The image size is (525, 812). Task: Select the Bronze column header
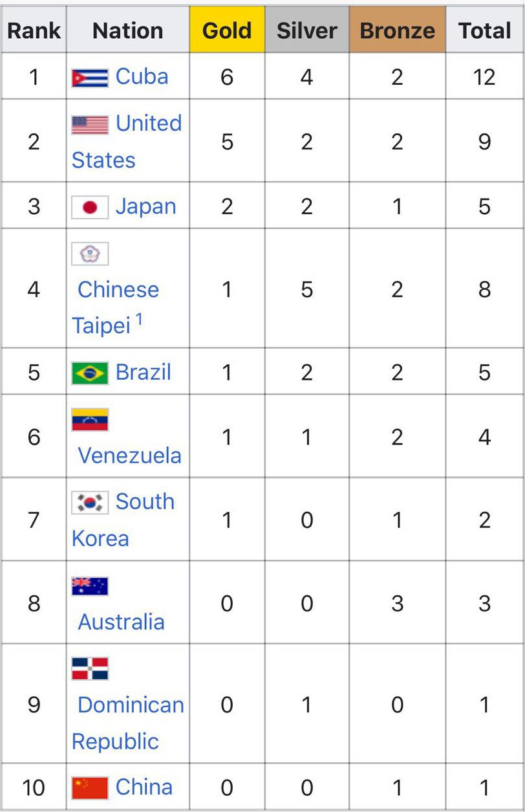(x=397, y=30)
